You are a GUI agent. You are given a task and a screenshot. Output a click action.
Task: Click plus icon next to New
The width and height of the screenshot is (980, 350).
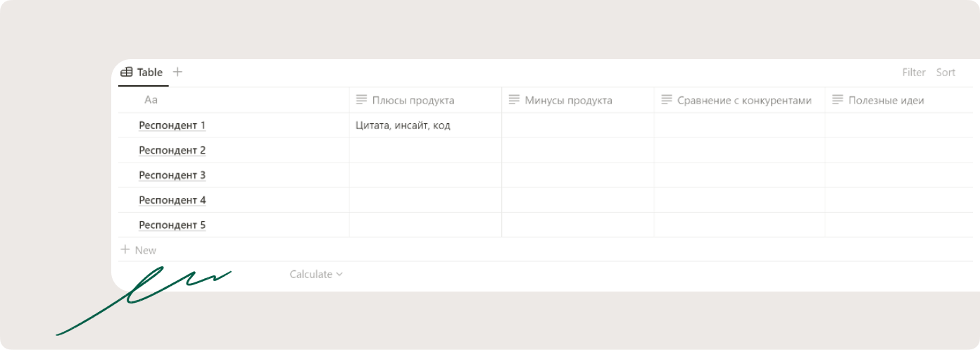[125, 249]
